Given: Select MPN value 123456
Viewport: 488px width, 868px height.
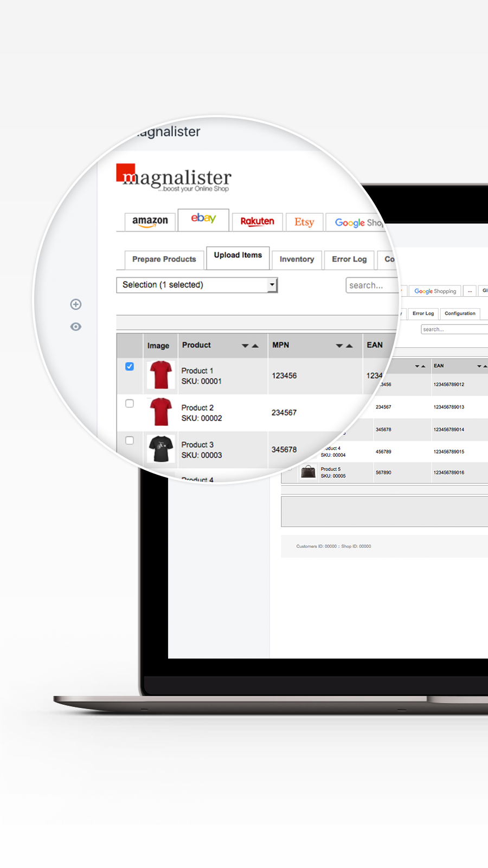Looking at the screenshot, I should (284, 375).
